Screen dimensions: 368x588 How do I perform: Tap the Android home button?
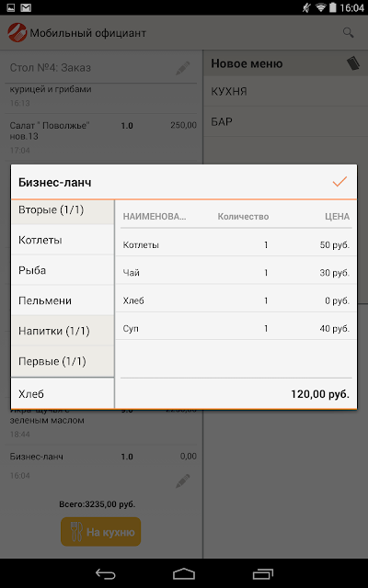(184, 573)
